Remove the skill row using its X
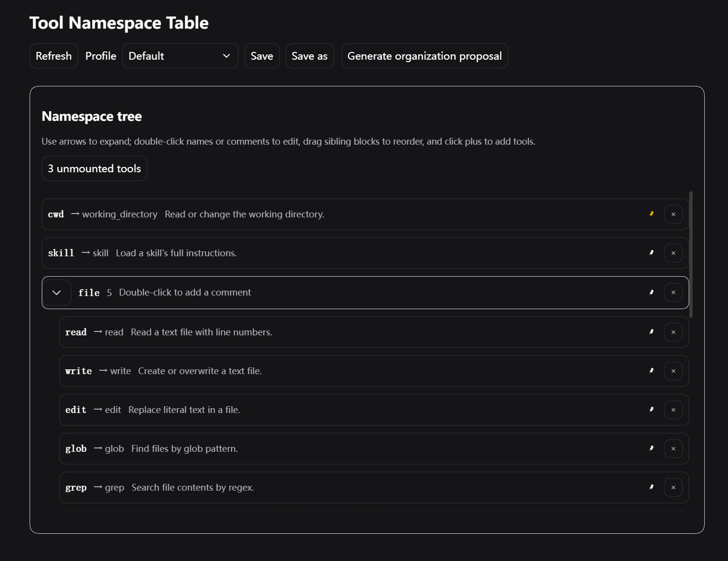 tap(673, 253)
